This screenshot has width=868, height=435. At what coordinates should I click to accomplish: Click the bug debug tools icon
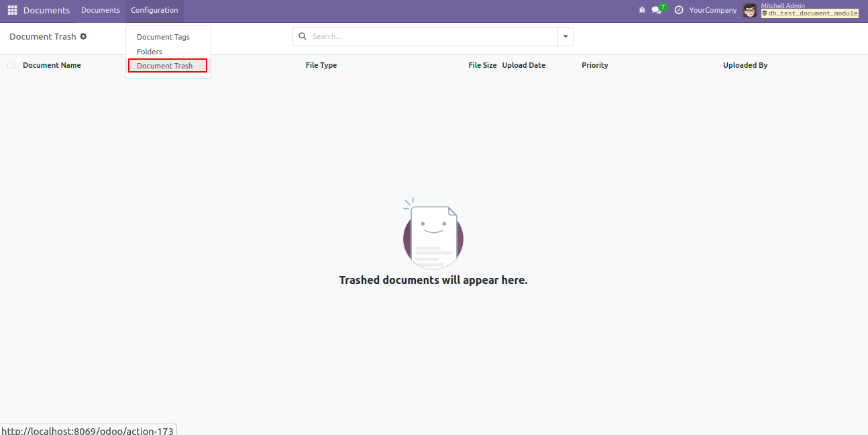(642, 10)
